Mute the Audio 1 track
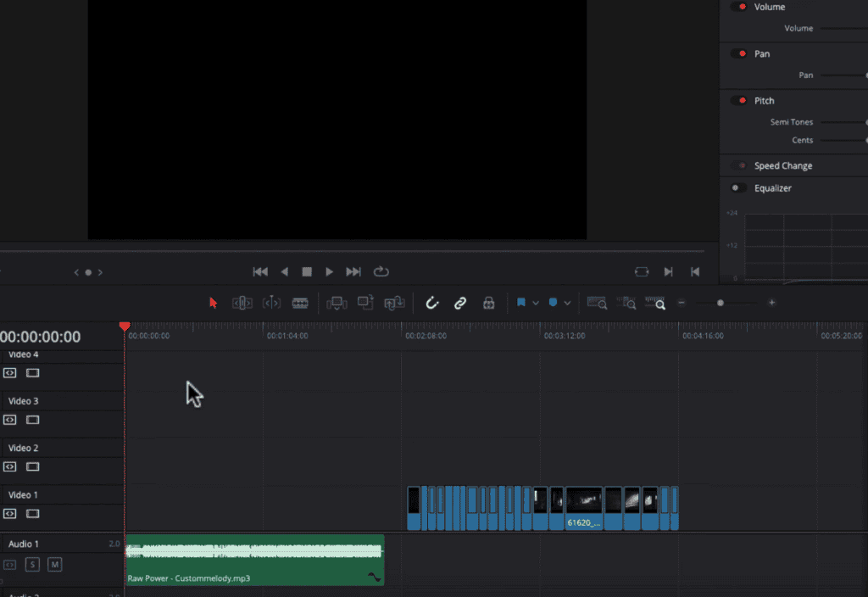The width and height of the screenshot is (868, 597). tap(54, 564)
